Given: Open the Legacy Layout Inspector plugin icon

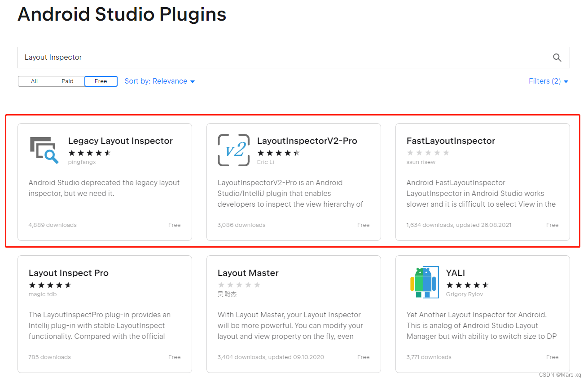Looking at the screenshot, I should [44, 150].
